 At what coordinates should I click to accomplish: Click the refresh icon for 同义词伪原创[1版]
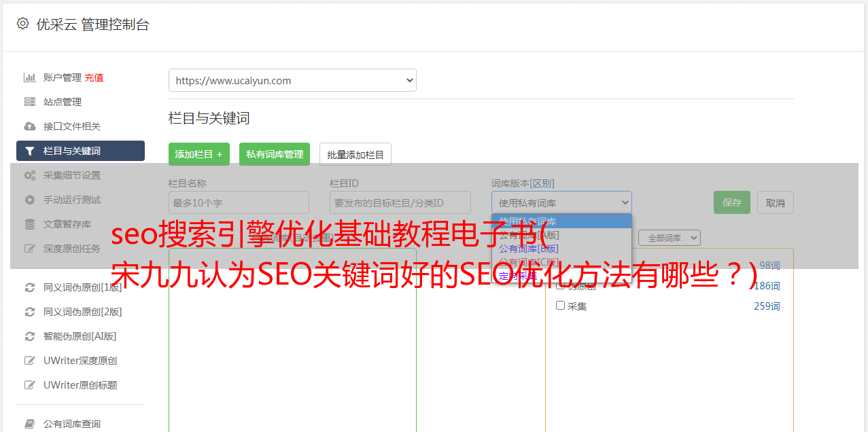(x=29, y=287)
